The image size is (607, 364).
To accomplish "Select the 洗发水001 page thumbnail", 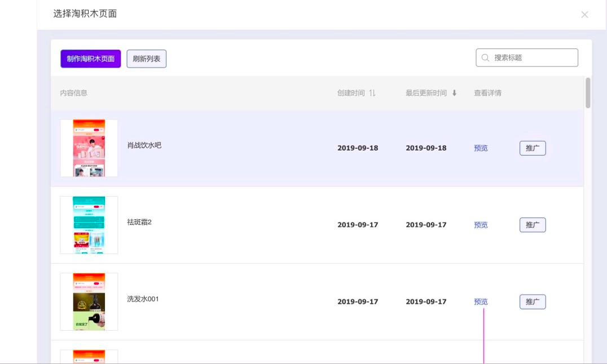I will click(x=89, y=301).
